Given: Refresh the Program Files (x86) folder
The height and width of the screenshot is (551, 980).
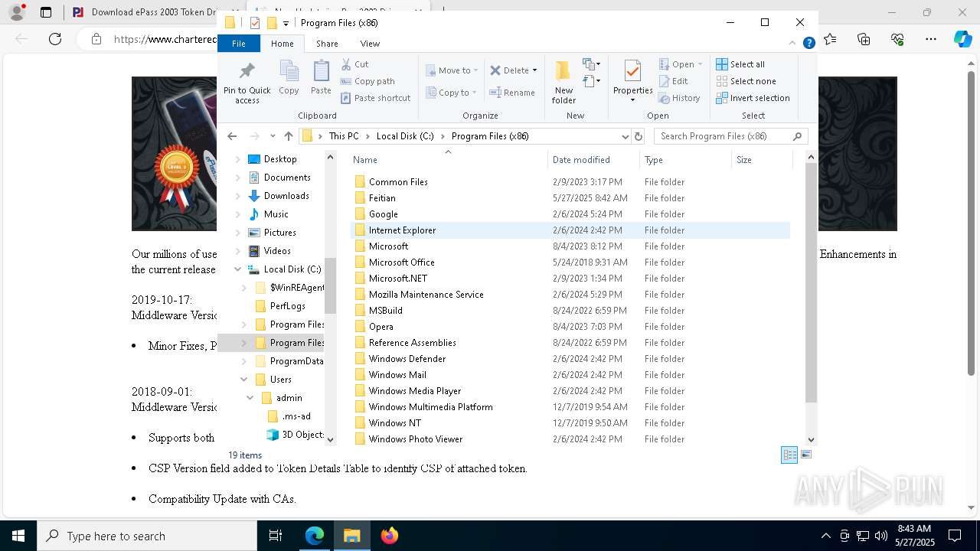Looking at the screenshot, I should (x=639, y=136).
